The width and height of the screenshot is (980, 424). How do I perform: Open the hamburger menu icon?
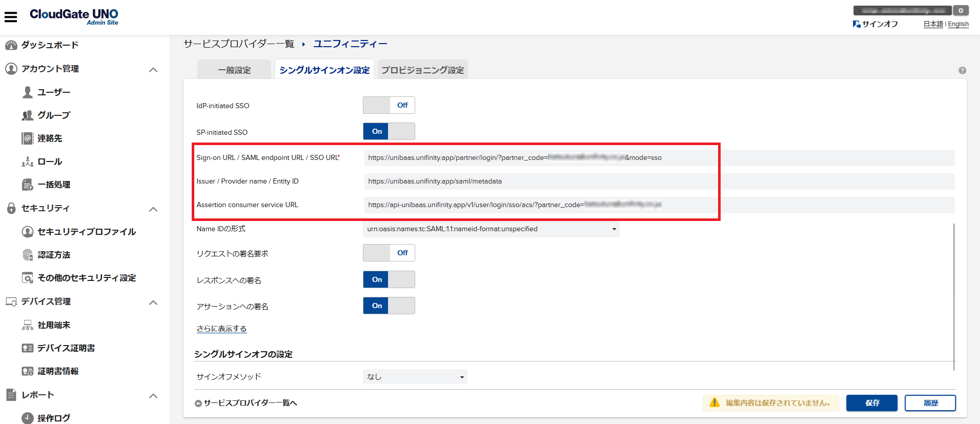point(11,17)
